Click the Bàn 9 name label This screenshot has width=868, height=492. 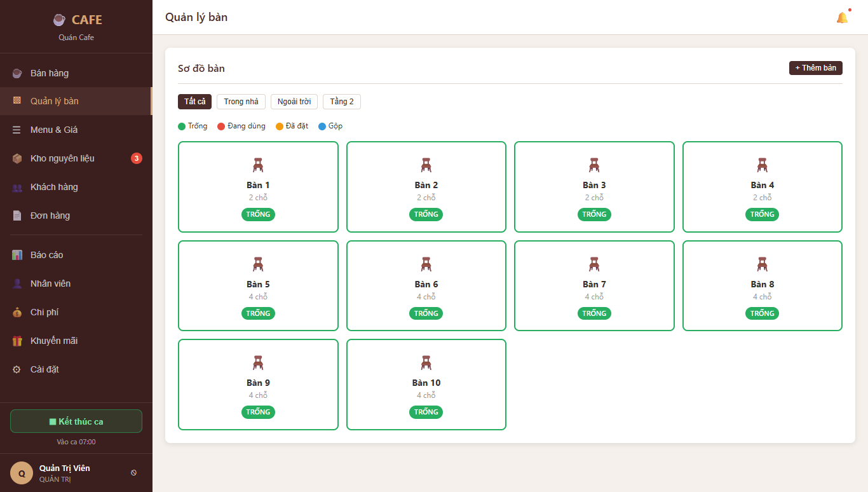tap(258, 383)
